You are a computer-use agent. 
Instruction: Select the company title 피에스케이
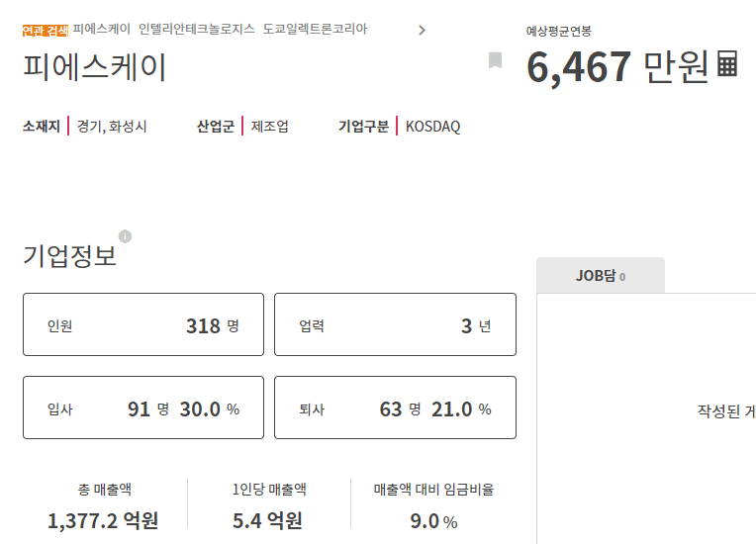[x=95, y=67]
